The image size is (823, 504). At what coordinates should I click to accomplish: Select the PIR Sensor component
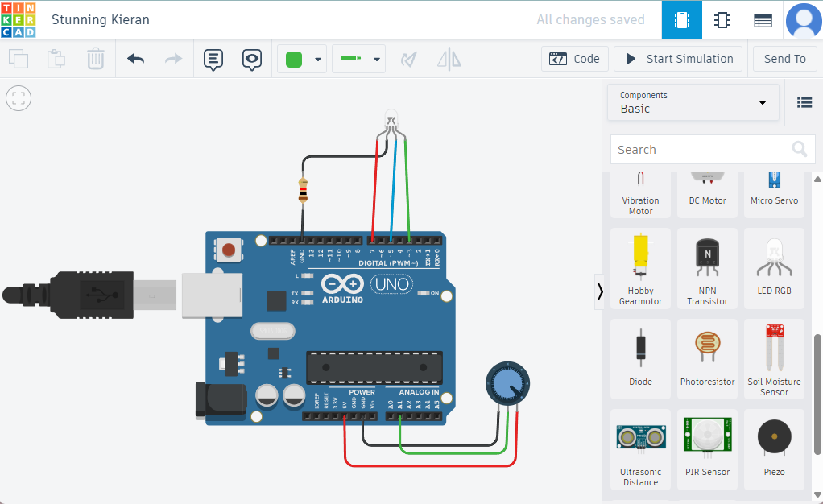click(707, 450)
